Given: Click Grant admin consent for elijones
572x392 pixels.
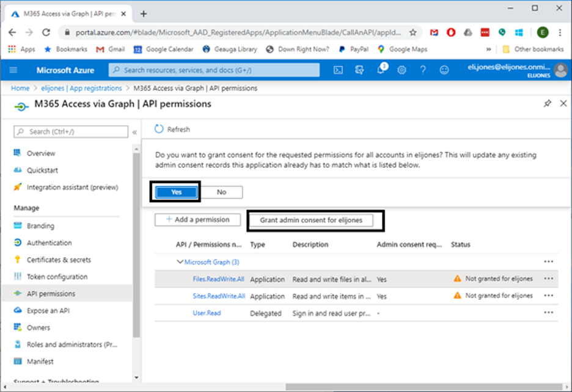Looking at the screenshot, I should coord(311,220).
